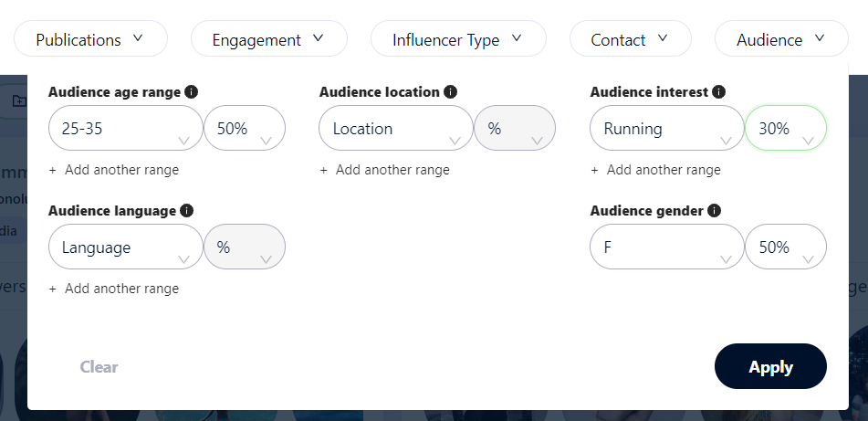This screenshot has width=868, height=421.
Task: Open the Running interest dropdown
Action: pyautogui.click(x=666, y=129)
